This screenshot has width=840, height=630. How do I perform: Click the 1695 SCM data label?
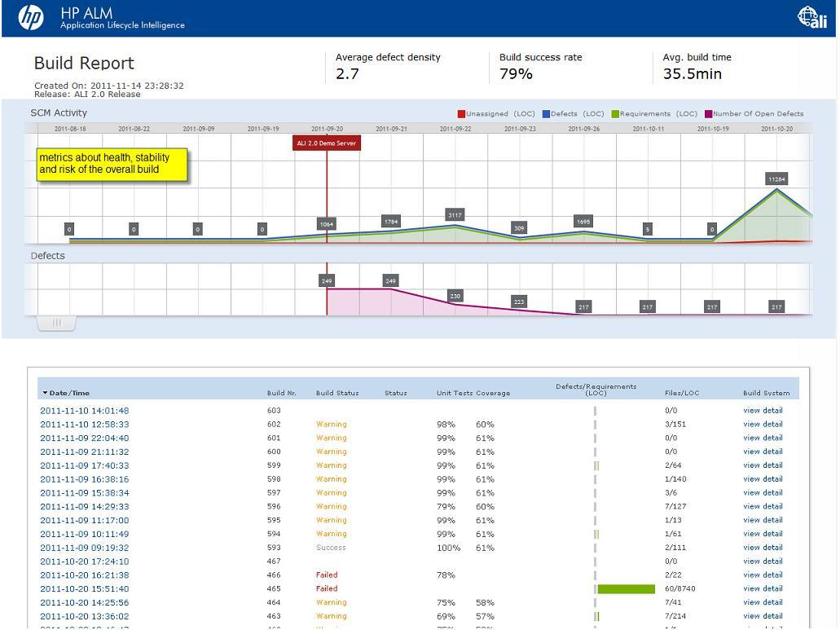pyautogui.click(x=583, y=221)
